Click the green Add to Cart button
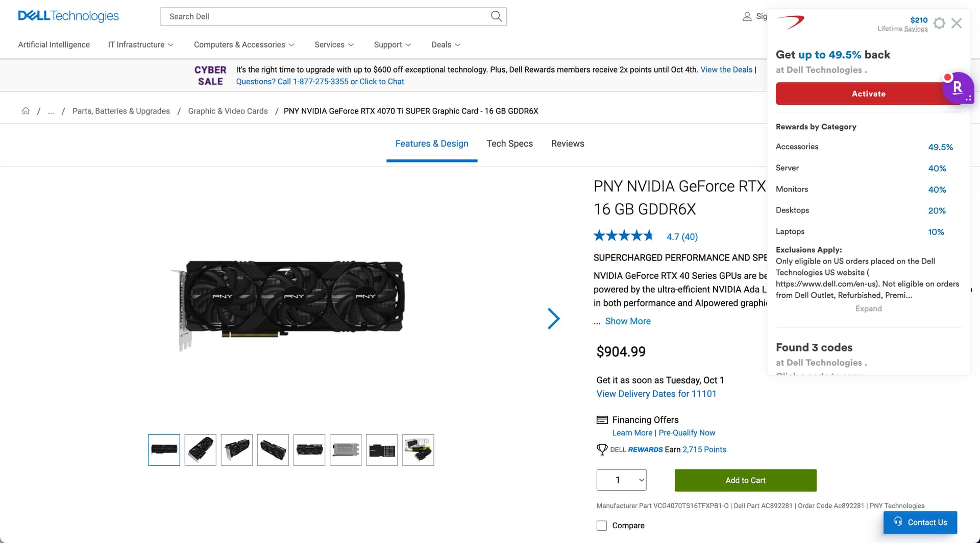 pyautogui.click(x=745, y=480)
